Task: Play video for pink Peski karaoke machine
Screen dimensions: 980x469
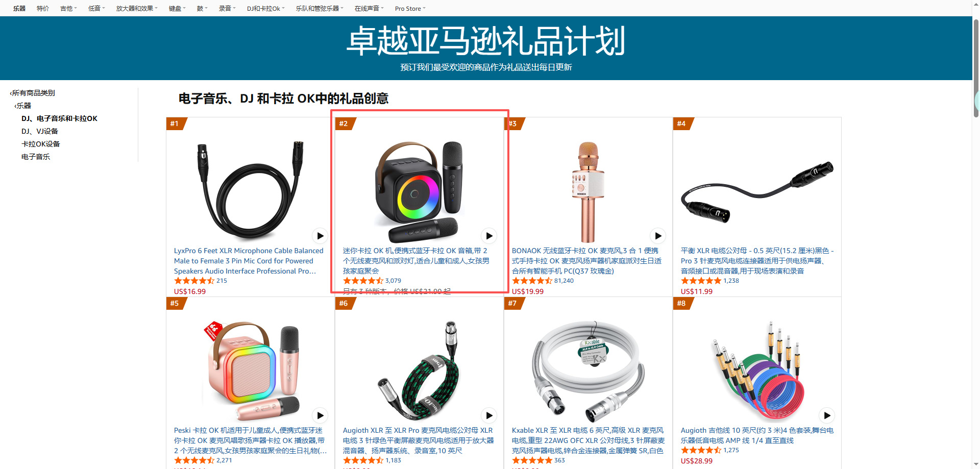Action: tap(320, 415)
